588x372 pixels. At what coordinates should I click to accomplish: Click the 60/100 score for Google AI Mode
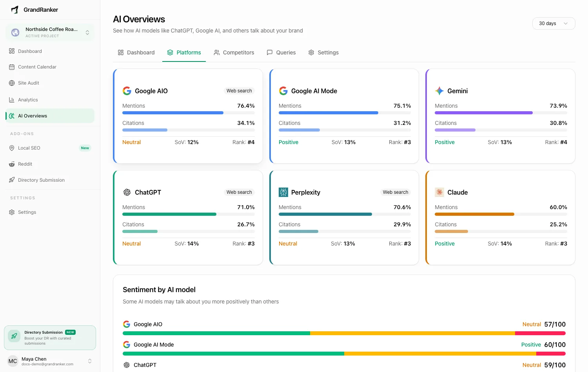[555, 345]
